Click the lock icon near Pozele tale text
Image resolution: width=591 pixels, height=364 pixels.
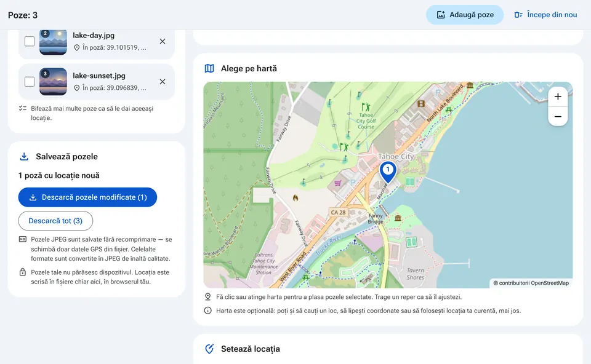[23, 272]
